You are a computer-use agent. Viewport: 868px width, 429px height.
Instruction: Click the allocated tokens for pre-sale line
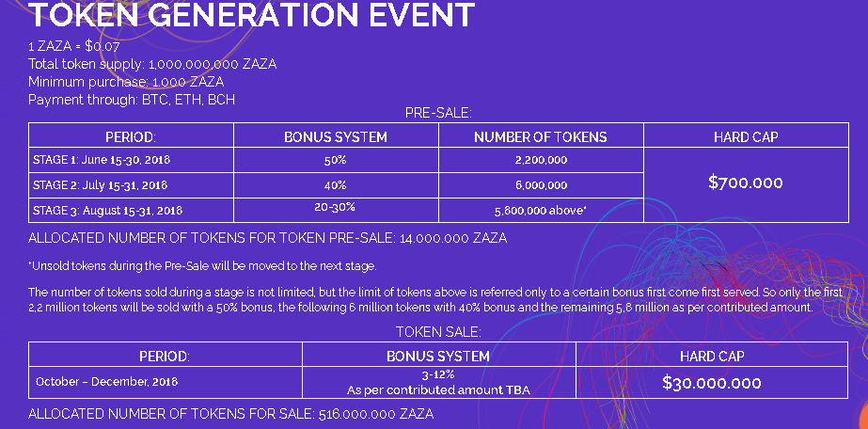click(268, 238)
